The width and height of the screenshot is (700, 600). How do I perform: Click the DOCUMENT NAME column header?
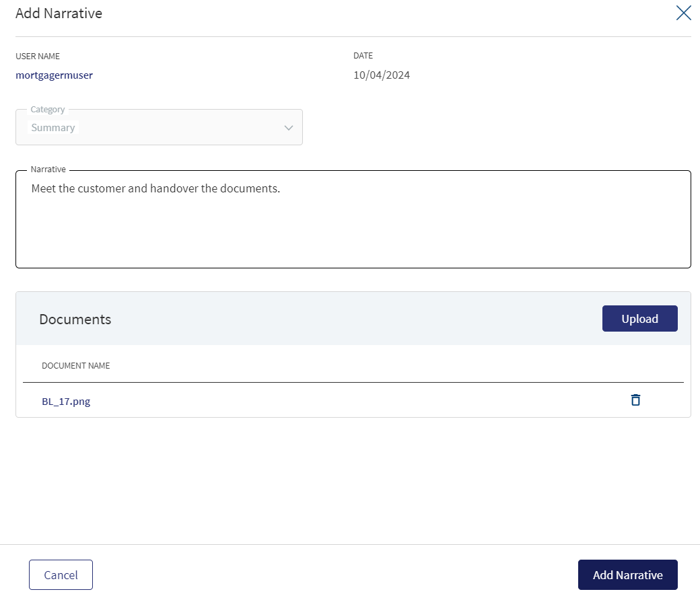(76, 365)
